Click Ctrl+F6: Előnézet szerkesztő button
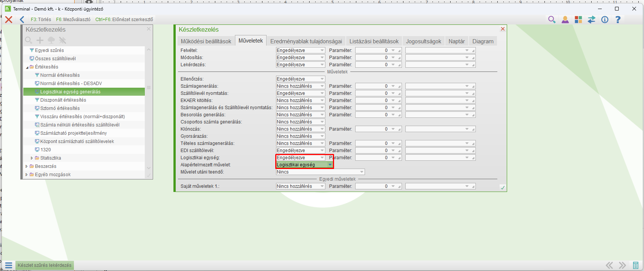This screenshot has height=271, width=644. coord(124,20)
